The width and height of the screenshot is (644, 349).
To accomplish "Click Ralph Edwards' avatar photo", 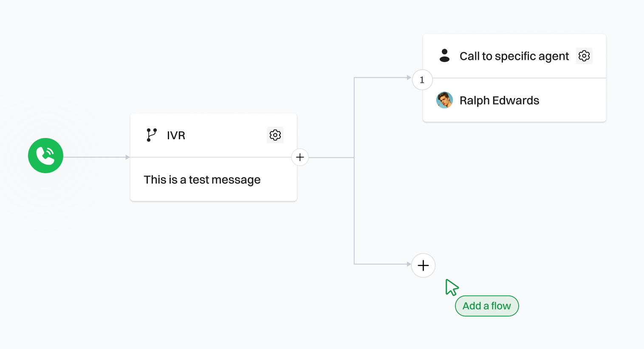I will point(445,100).
